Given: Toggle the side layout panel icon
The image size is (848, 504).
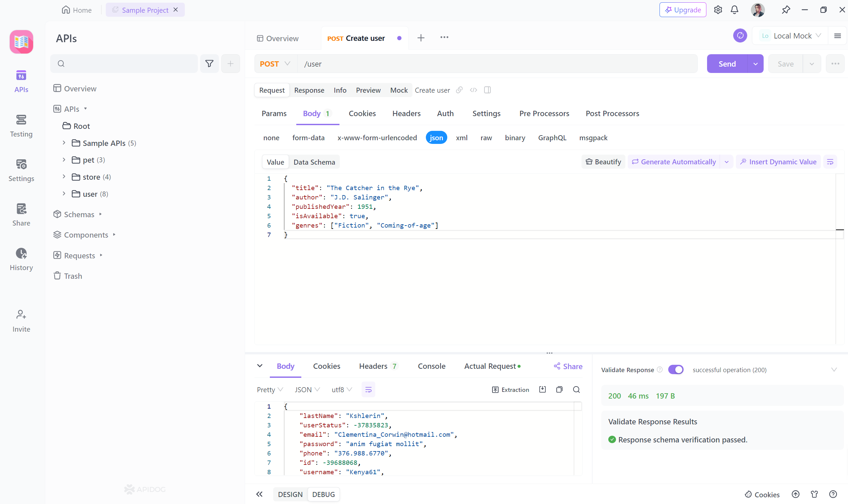Looking at the screenshot, I should click(487, 90).
